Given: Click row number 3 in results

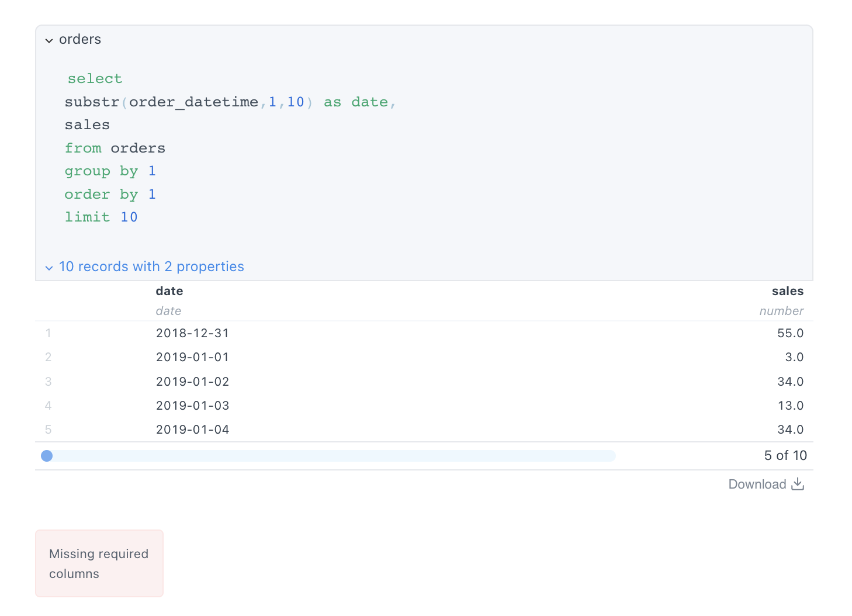Looking at the screenshot, I should pyautogui.click(x=48, y=382).
